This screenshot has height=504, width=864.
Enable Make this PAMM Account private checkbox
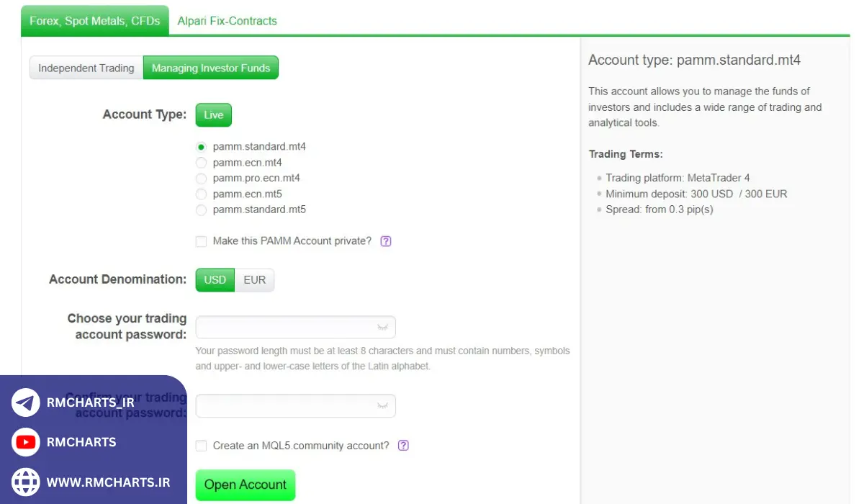click(202, 241)
